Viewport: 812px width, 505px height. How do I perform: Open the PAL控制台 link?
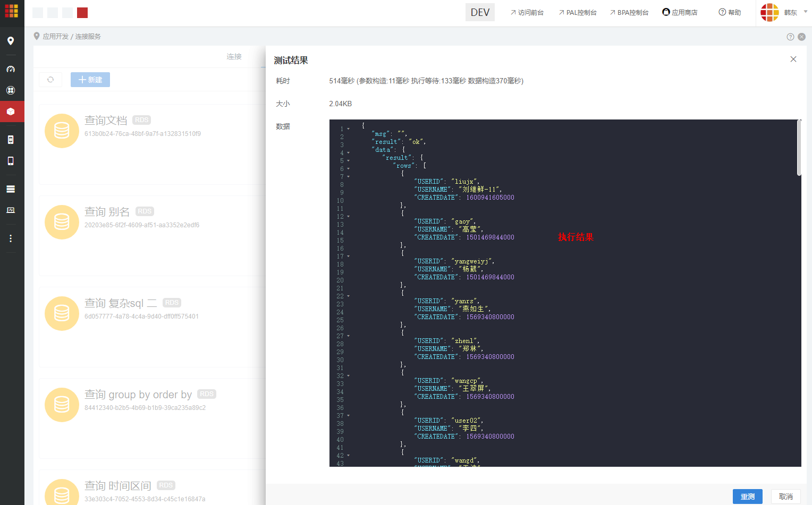click(578, 12)
